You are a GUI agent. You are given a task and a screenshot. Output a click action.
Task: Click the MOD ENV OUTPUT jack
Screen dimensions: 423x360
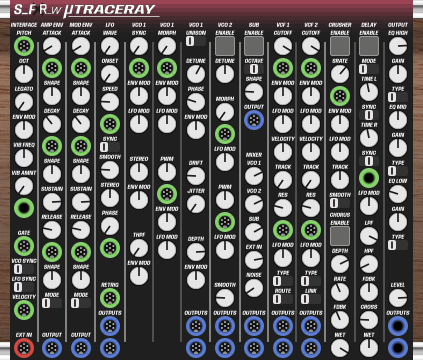pyautogui.click(x=81, y=348)
